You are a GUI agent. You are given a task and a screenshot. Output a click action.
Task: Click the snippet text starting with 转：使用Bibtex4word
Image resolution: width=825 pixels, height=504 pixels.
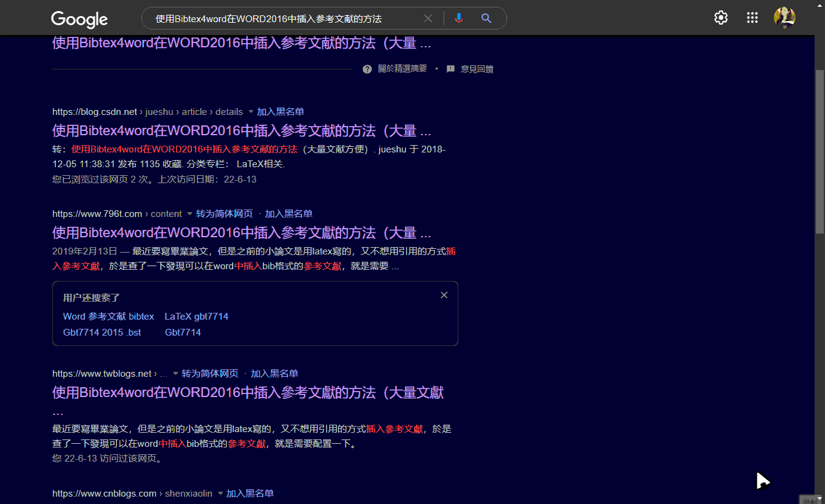click(x=249, y=157)
